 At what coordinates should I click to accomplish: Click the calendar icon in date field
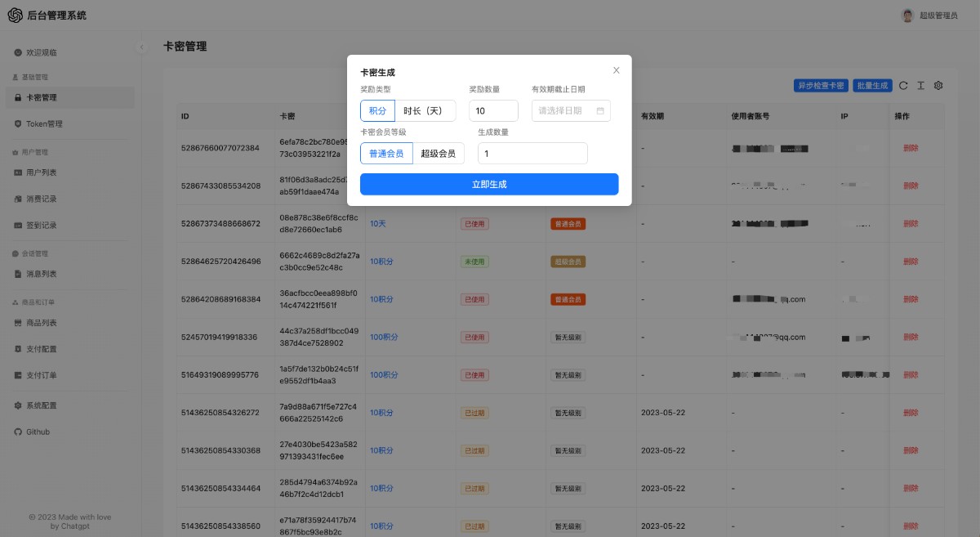coord(600,110)
